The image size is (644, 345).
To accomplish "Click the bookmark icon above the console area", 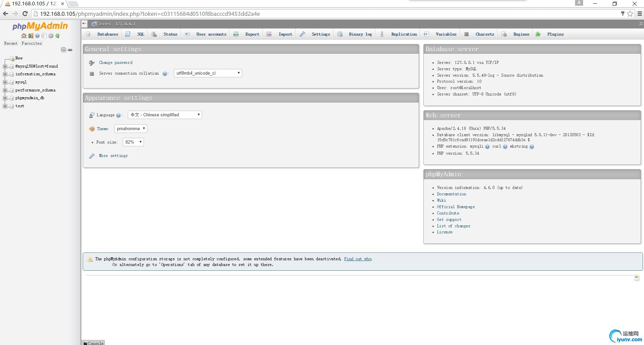I will 637,278.
